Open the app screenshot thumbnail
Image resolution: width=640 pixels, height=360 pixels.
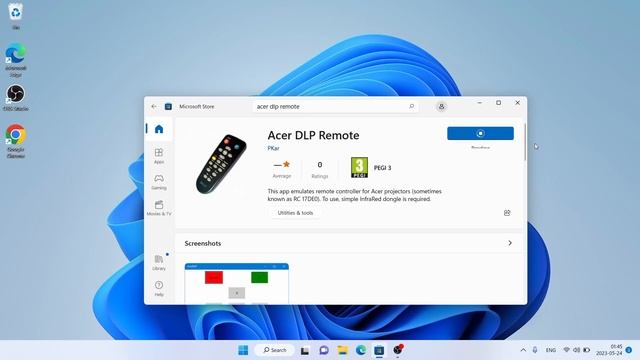click(237, 284)
